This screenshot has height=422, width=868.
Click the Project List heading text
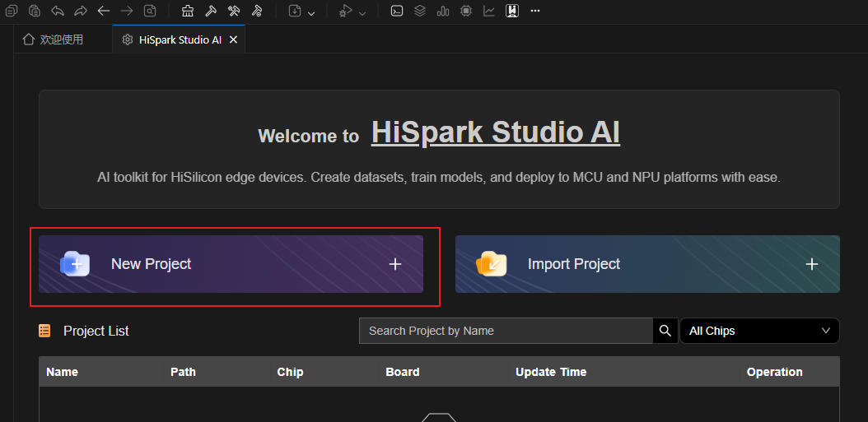coord(96,331)
